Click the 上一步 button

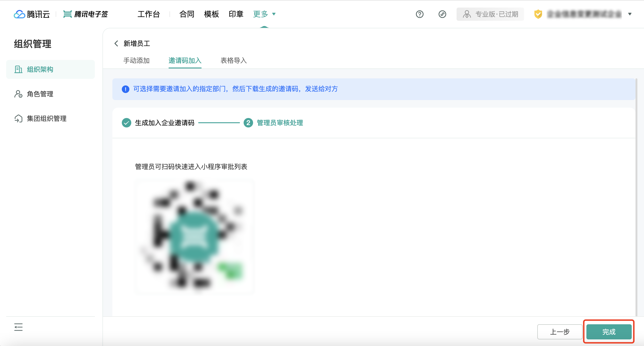pyautogui.click(x=559, y=332)
